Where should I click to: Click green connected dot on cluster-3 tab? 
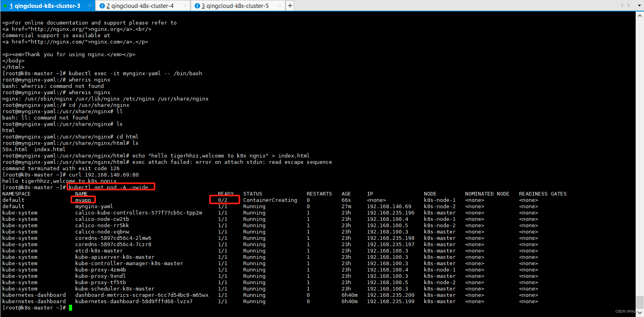tap(5, 6)
